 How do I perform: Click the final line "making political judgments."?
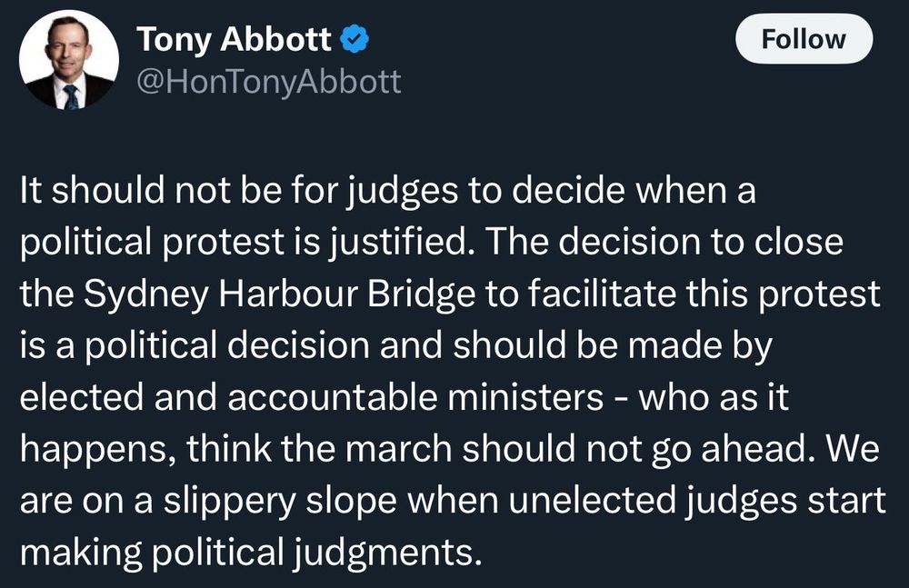coord(251,552)
